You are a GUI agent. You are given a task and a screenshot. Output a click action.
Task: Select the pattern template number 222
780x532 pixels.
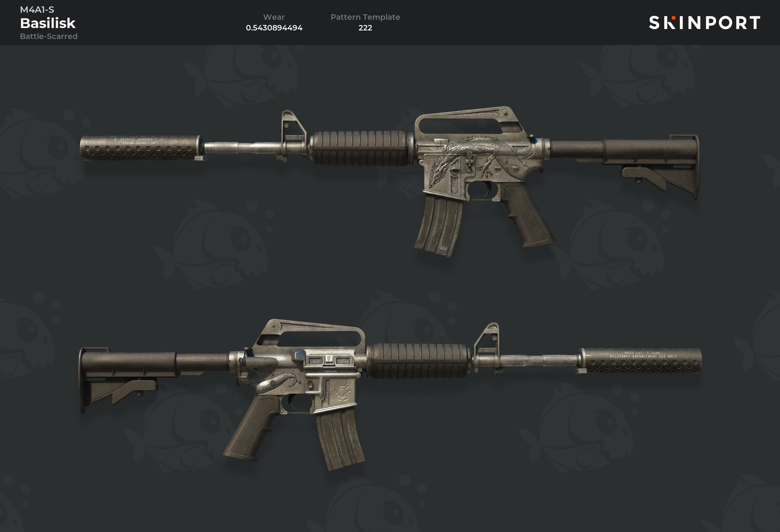(x=365, y=28)
